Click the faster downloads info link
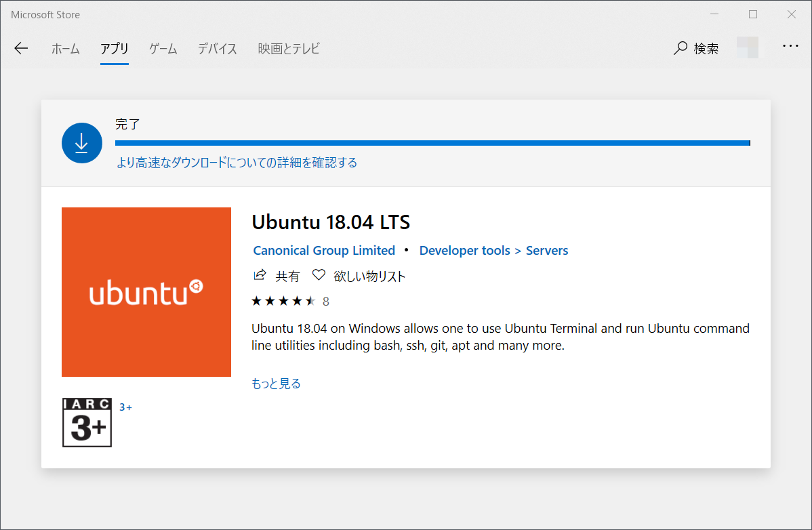Screen dimensions: 812x530 point(236,163)
